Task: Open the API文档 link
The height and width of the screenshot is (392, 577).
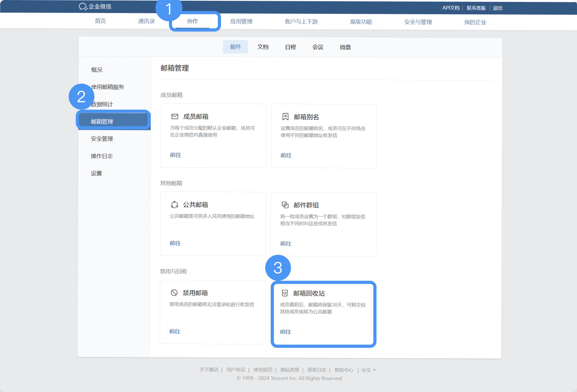Action: (x=451, y=8)
